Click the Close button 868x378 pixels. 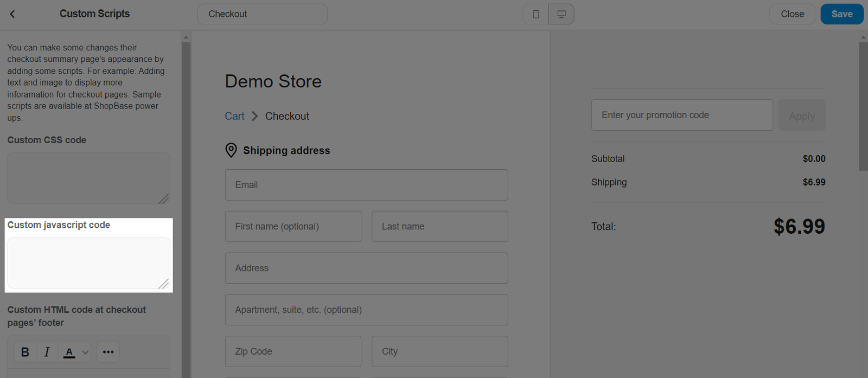tap(792, 14)
